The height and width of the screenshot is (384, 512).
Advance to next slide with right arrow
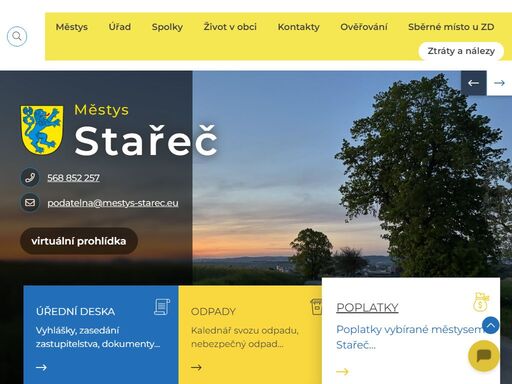499,83
